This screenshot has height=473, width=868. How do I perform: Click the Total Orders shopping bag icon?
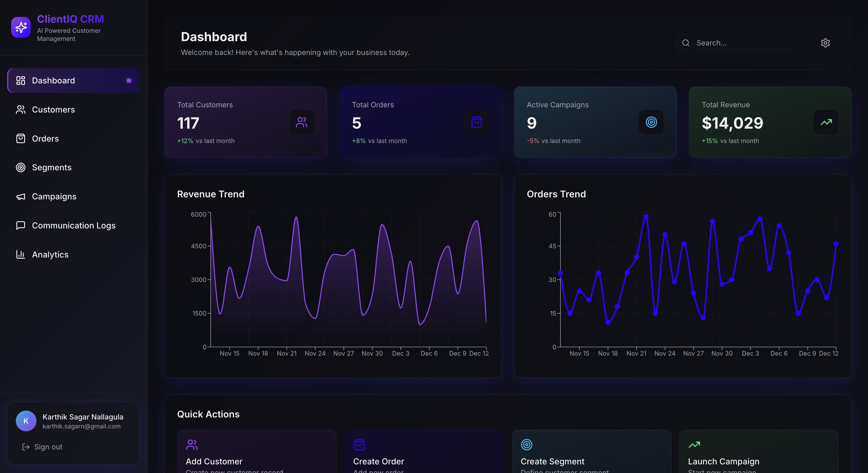point(477,122)
